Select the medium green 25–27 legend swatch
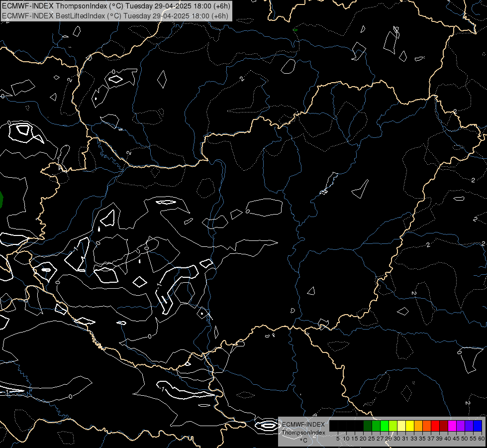Viewport: 487px width, 448px height. pos(376,426)
